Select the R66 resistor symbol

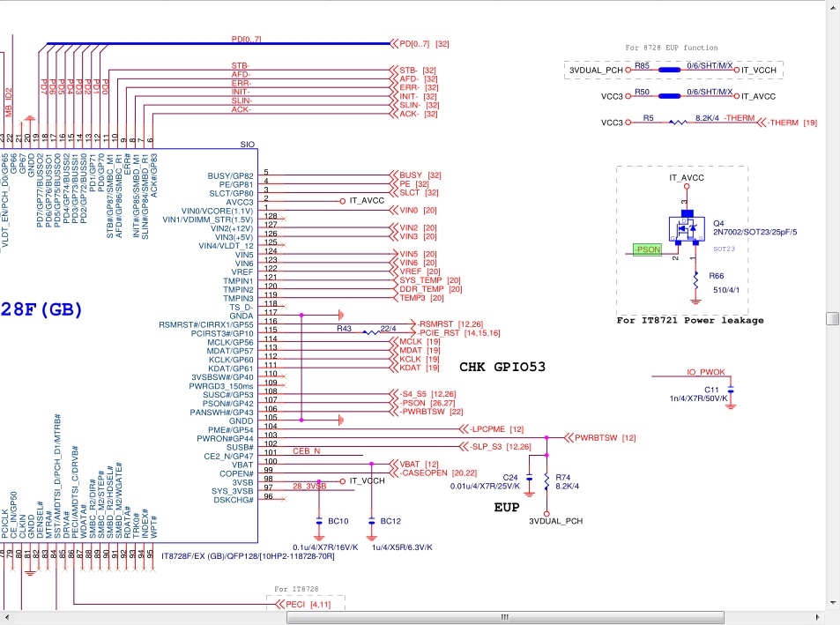[695, 280]
